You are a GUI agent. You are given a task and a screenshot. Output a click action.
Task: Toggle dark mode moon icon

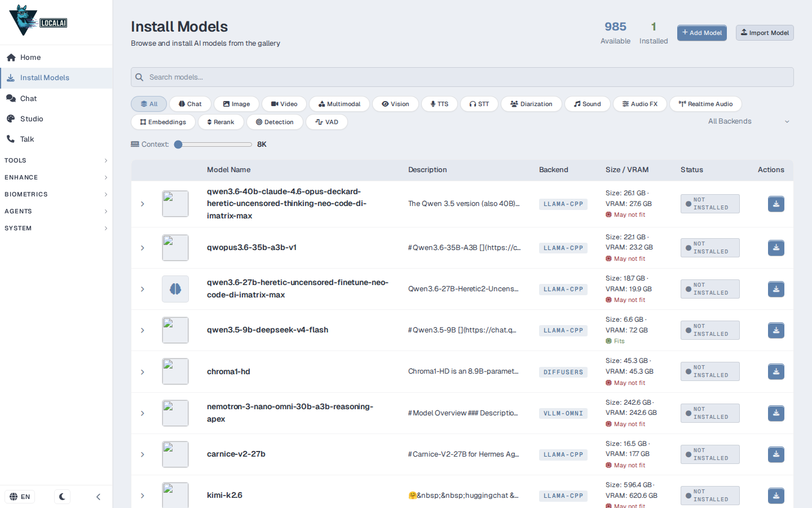[62, 497]
